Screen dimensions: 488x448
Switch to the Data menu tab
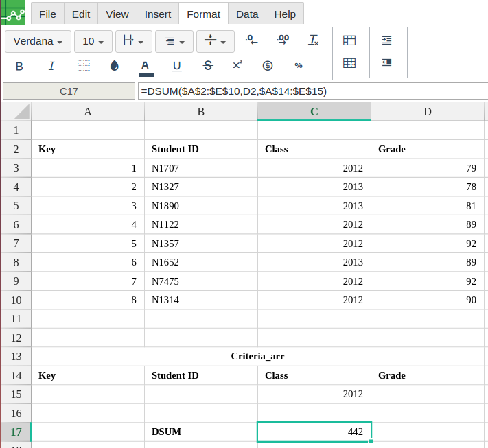click(247, 14)
